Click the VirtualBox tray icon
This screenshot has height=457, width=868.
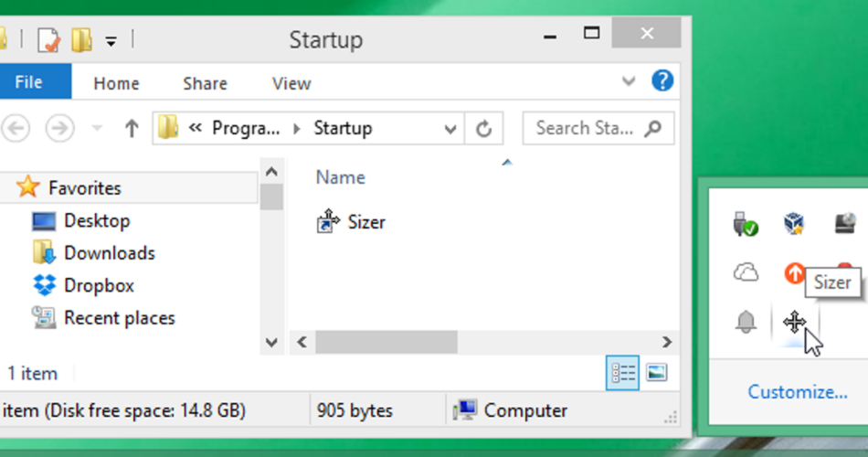794,222
